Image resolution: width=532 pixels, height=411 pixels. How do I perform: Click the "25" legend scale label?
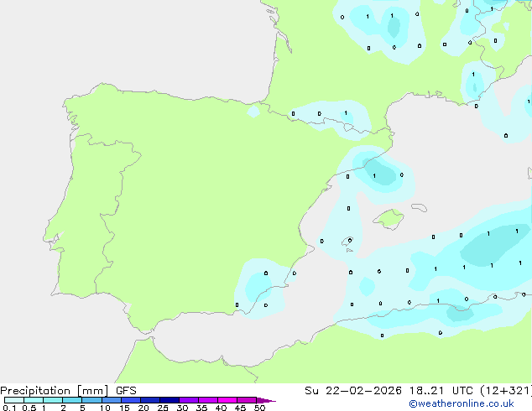click(x=163, y=408)
